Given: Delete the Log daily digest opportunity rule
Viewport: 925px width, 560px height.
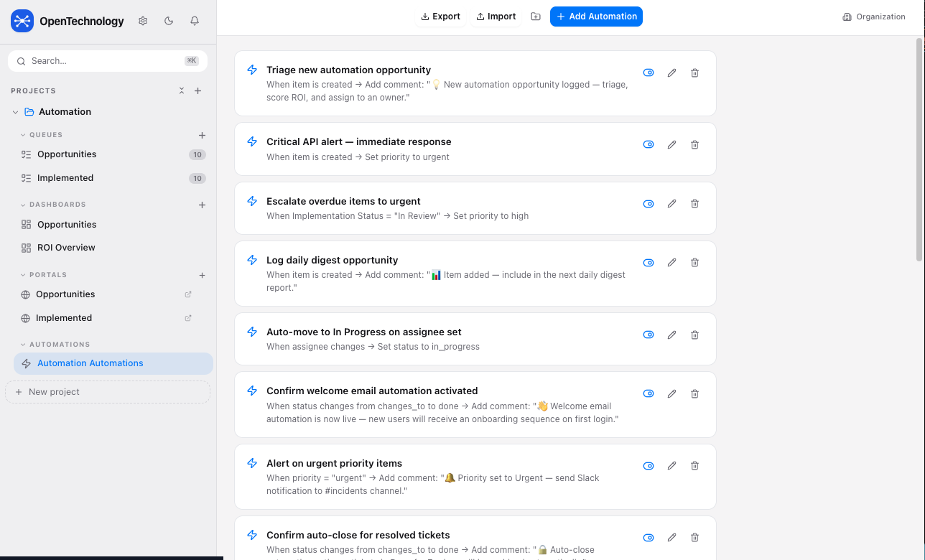Looking at the screenshot, I should pos(695,263).
